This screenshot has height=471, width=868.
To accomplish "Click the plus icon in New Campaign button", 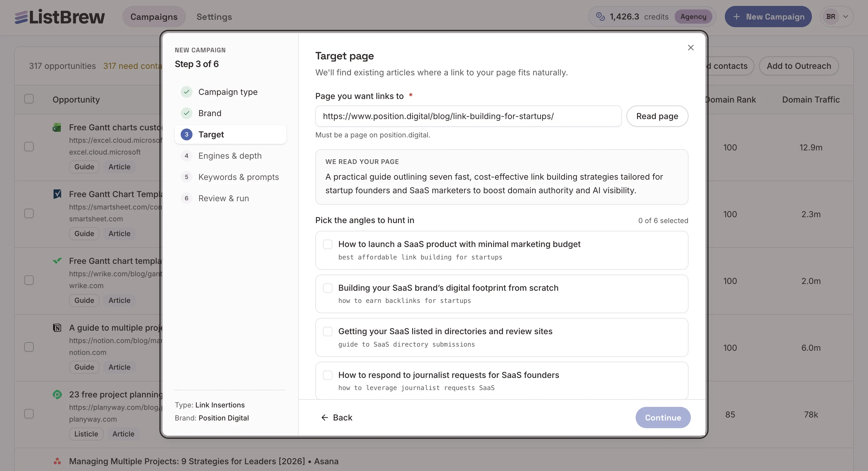I will (x=736, y=17).
